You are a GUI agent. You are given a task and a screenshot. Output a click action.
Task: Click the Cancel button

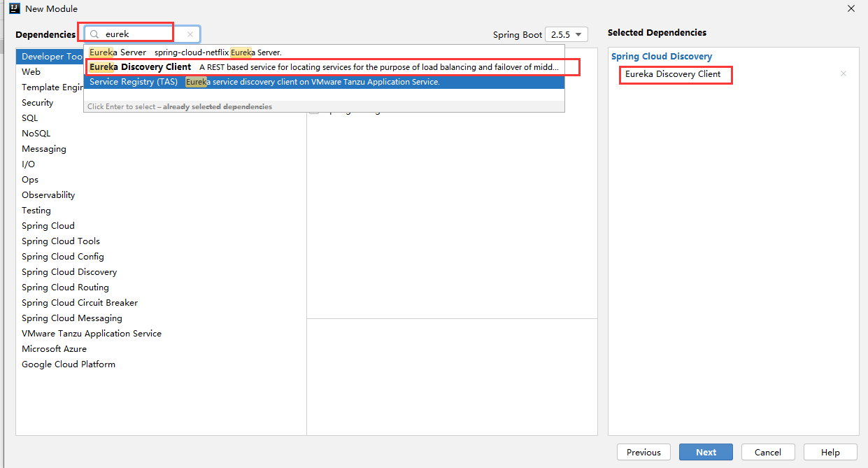pyautogui.click(x=768, y=452)
